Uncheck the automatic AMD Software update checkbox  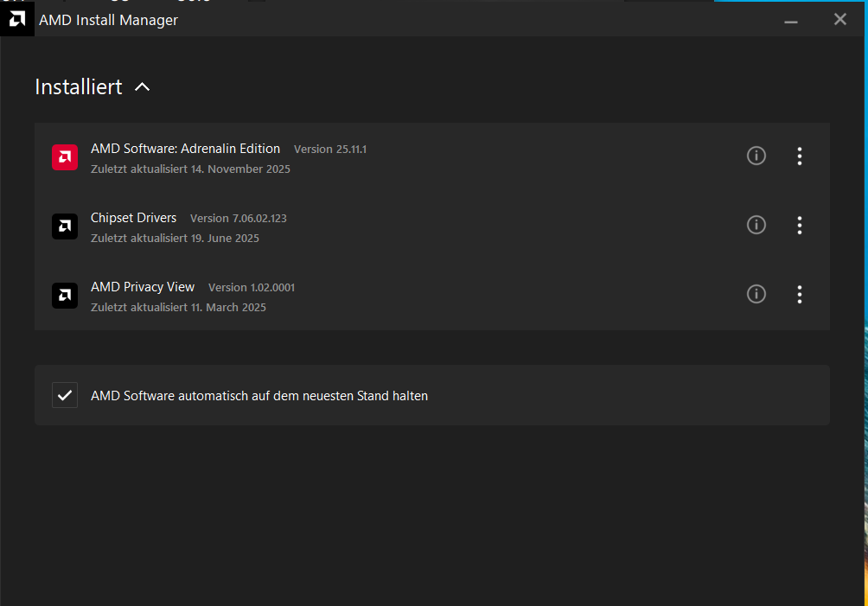click(x=65, y=395)
